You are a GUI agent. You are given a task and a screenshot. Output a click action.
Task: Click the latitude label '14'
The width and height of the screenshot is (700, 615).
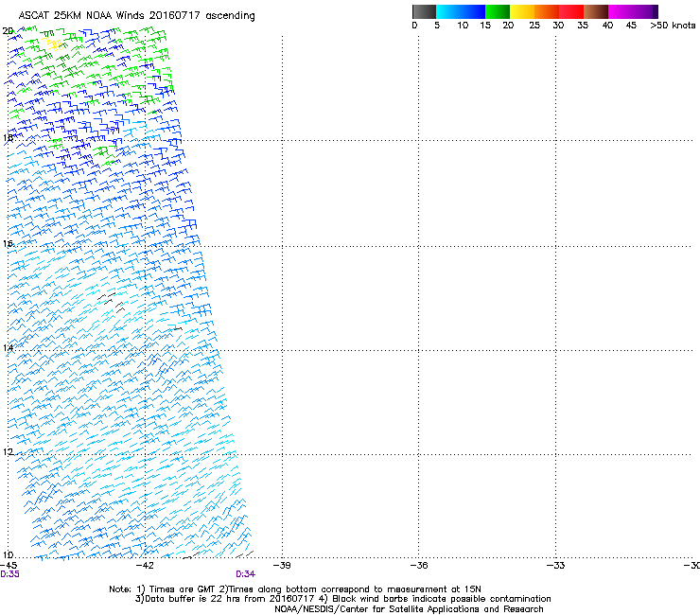8,348
